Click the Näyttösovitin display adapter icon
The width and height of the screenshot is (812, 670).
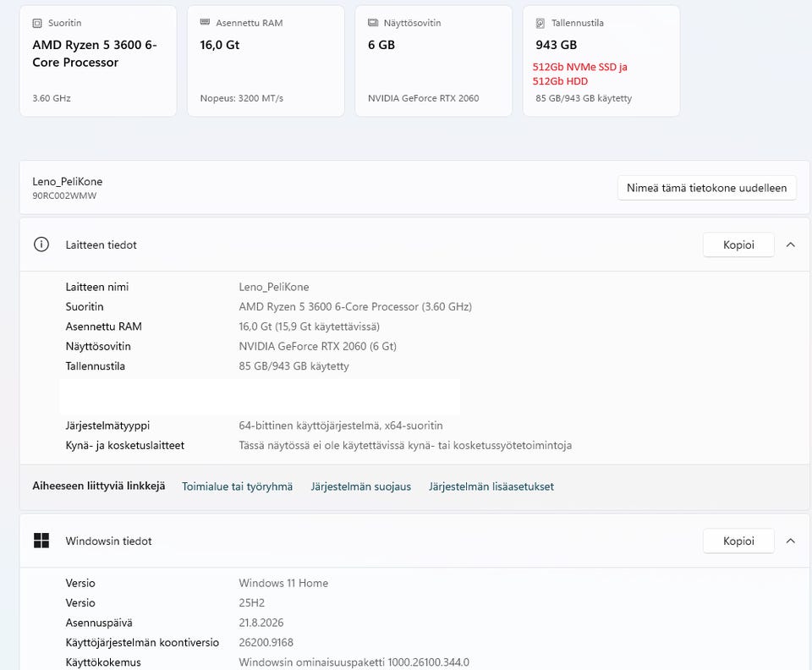pyautogui.click(x=372, y=22)
